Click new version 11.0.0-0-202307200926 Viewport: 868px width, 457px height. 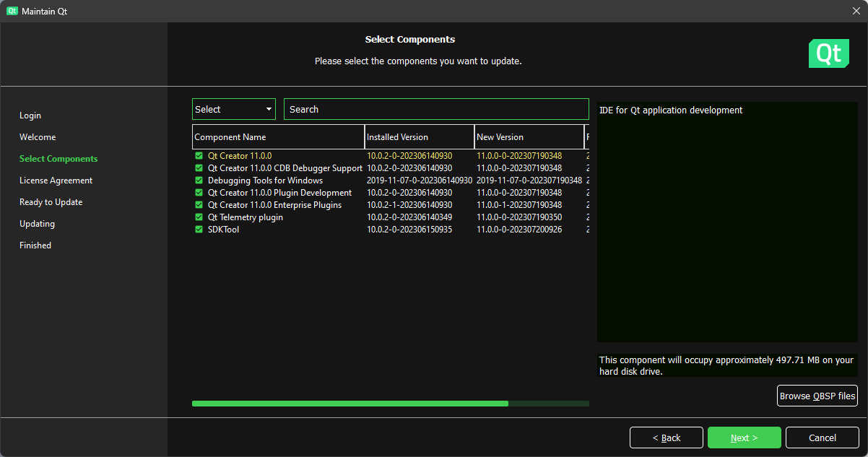[519, 230]
